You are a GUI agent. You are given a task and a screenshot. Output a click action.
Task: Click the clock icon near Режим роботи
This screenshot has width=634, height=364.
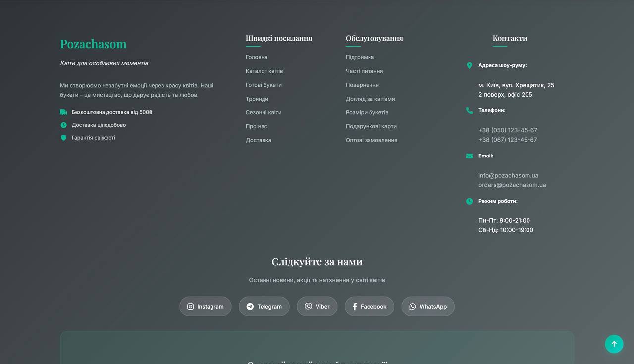click(469, 201)
